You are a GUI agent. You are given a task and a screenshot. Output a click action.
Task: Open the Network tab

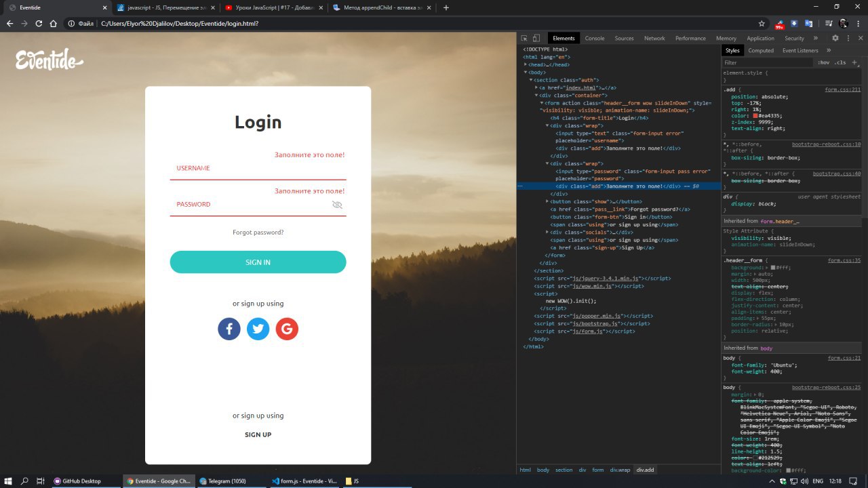click(x=654, y=38)
